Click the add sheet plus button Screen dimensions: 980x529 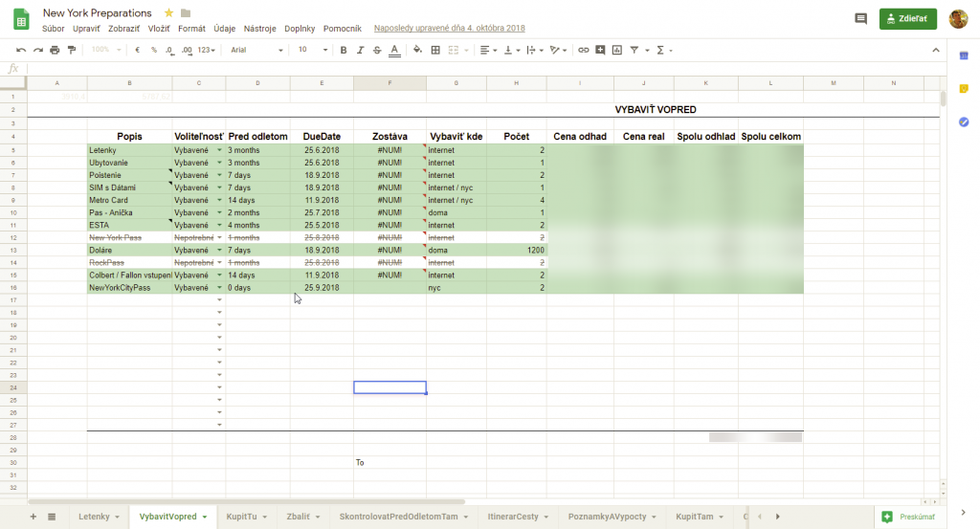click(33, 517)
